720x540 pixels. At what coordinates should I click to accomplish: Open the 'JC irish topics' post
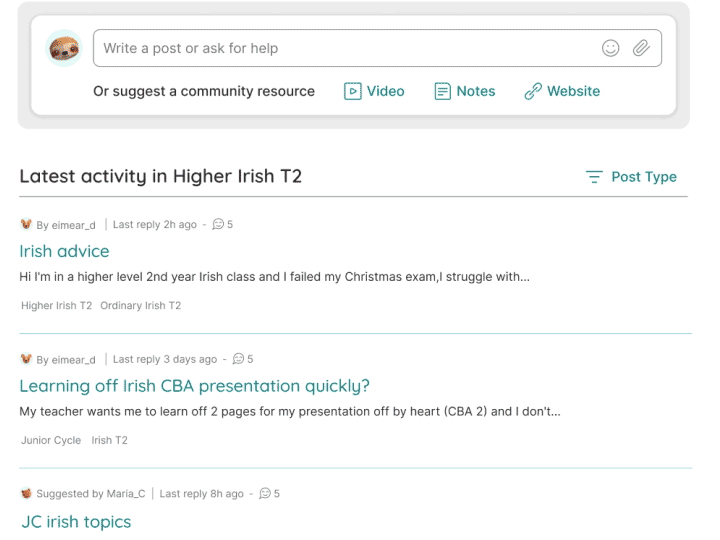pos(76,521)
